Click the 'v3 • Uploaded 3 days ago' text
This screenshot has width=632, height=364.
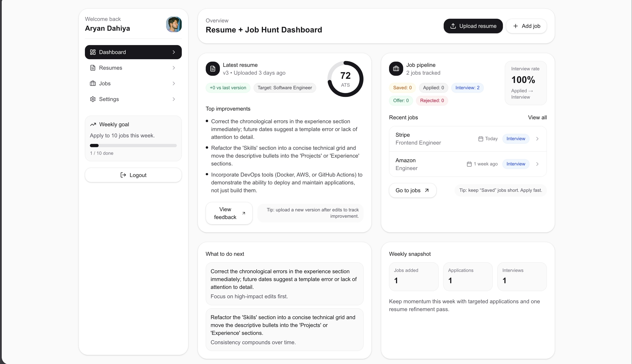coord(254,73)
